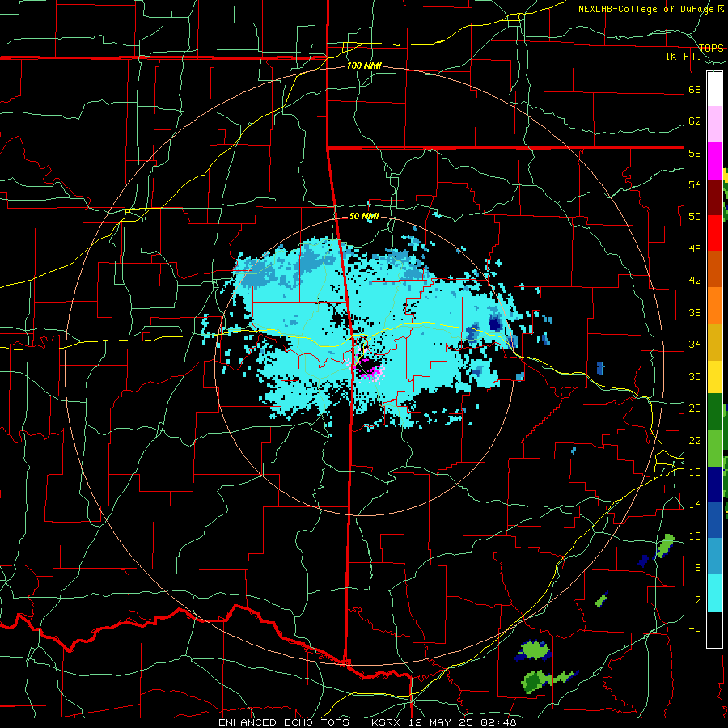Click the 100 NMI range ring label
This screenshot has height=728, width=728.
pyautogui.click(x=364, y=66)
